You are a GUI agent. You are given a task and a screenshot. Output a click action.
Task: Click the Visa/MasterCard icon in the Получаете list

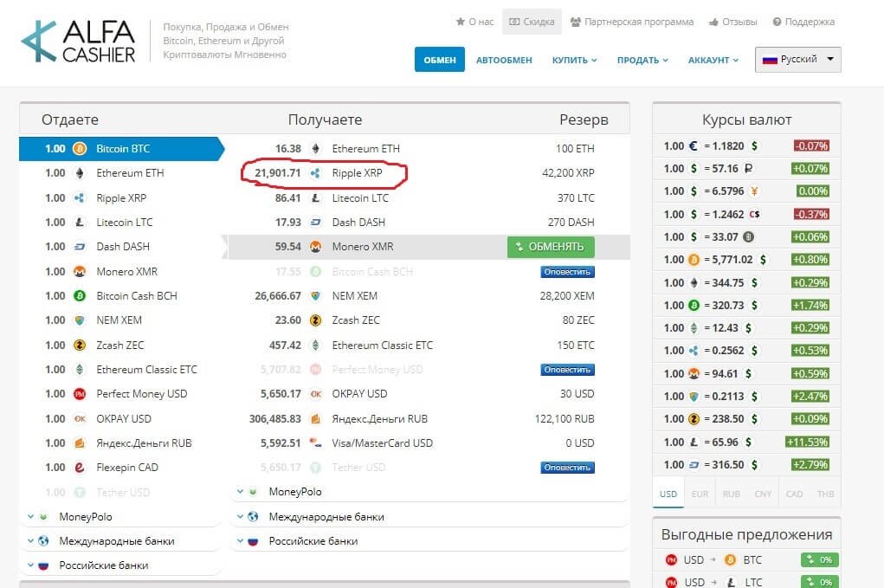(316, 443)
